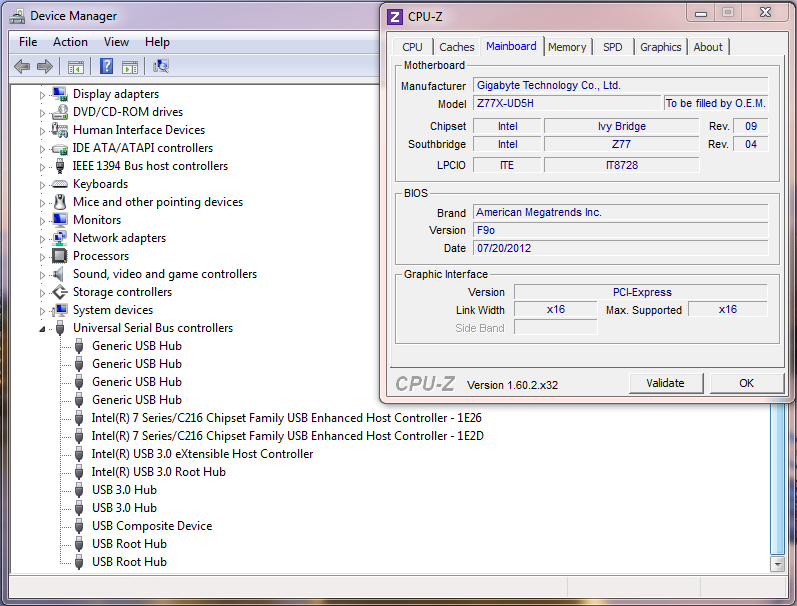Switch to the Memory tab in CPU-Z
Image resolution: width=797 pixels, height=606 pixels.
pos(567,47)
